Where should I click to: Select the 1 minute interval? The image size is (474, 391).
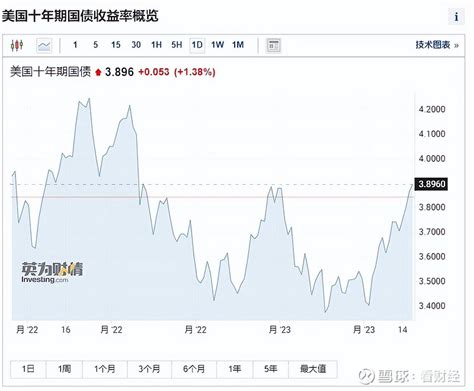coord(75,45)
